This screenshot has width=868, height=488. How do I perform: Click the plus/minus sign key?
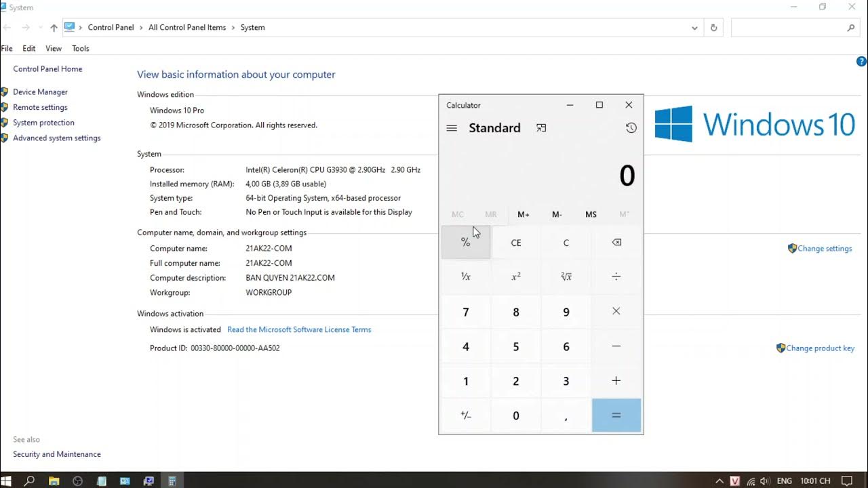click(466, 415)
